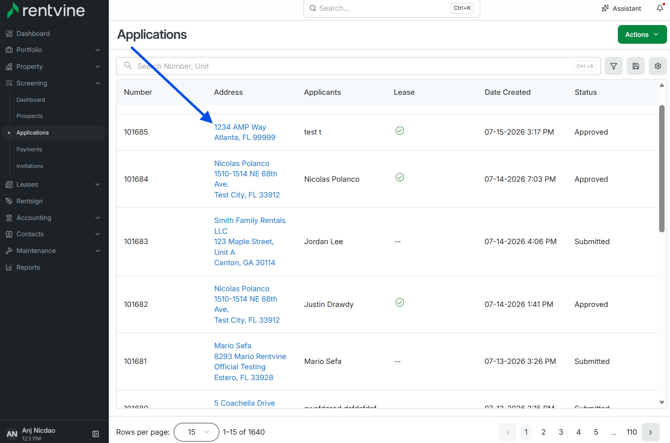The image size is (670, 443).
Task: Collapse the sidebar using the panel icon
Action: (96, 434)
